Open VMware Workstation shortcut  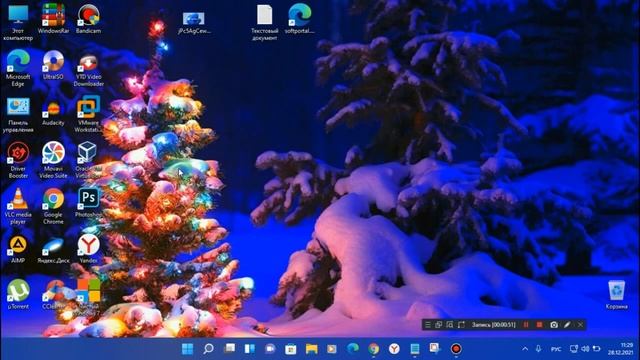point(89,114)
